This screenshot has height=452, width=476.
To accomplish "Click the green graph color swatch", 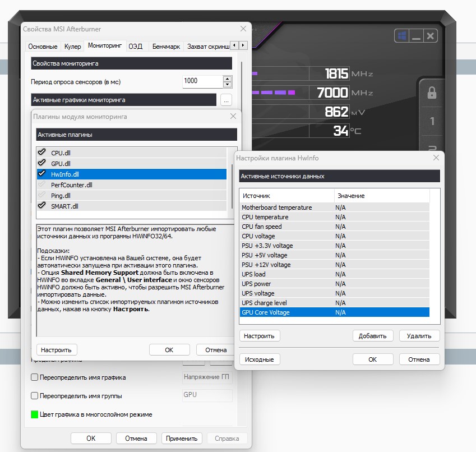I will (x=35, y=414).
